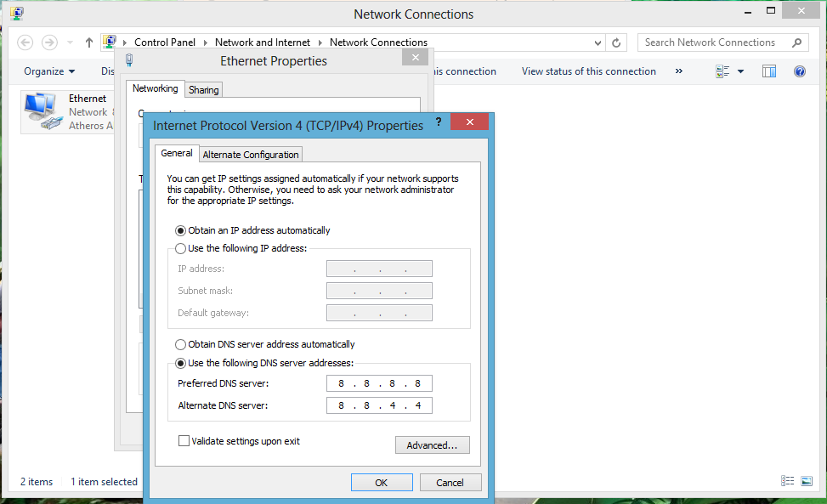Viewport: 827px width, 504px height.
Task: Enable Validate settings upon exit checkbox
Action: click(184, 441)
